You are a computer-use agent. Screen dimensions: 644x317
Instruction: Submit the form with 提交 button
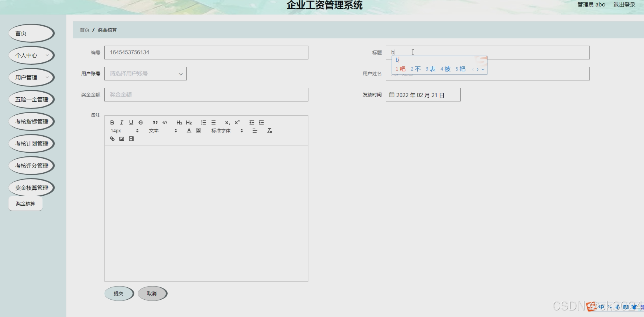point(119,293)
